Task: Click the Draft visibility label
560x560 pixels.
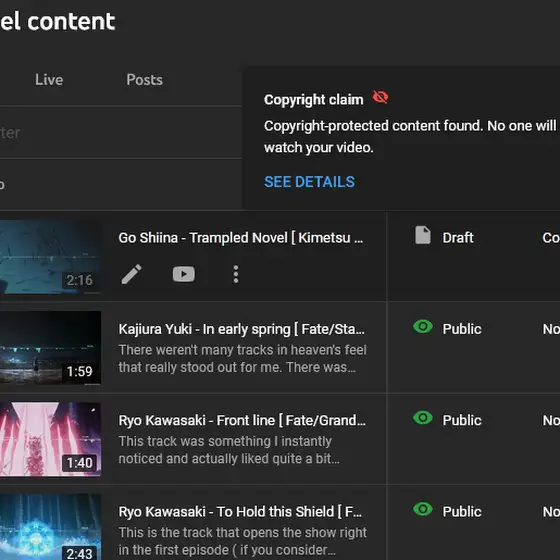Action: click(458, 238)
